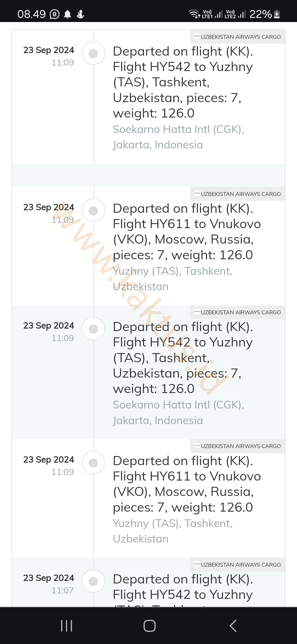Screen dimensions: 297x644
Task: Open first HY542 to Yuzhny departure entry
Action: point(183,82)
